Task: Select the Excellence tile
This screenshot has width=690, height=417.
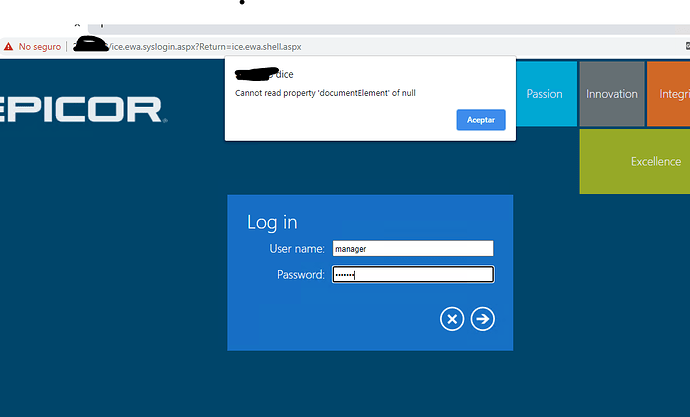Action: [635, 161]
